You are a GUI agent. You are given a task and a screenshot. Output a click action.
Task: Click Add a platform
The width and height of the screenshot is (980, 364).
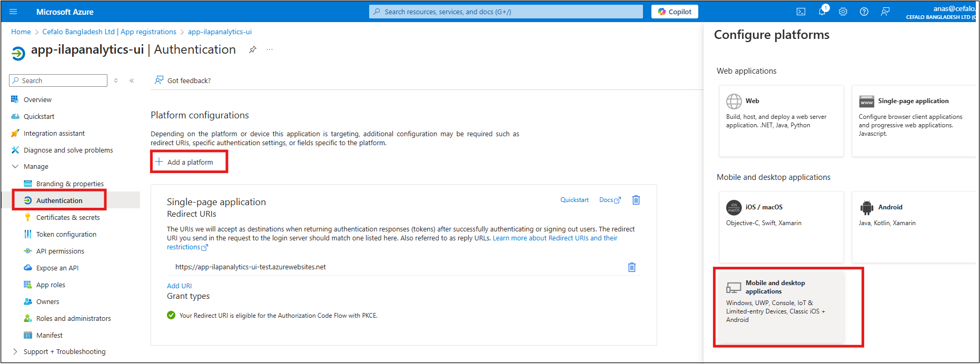(184, 162)
